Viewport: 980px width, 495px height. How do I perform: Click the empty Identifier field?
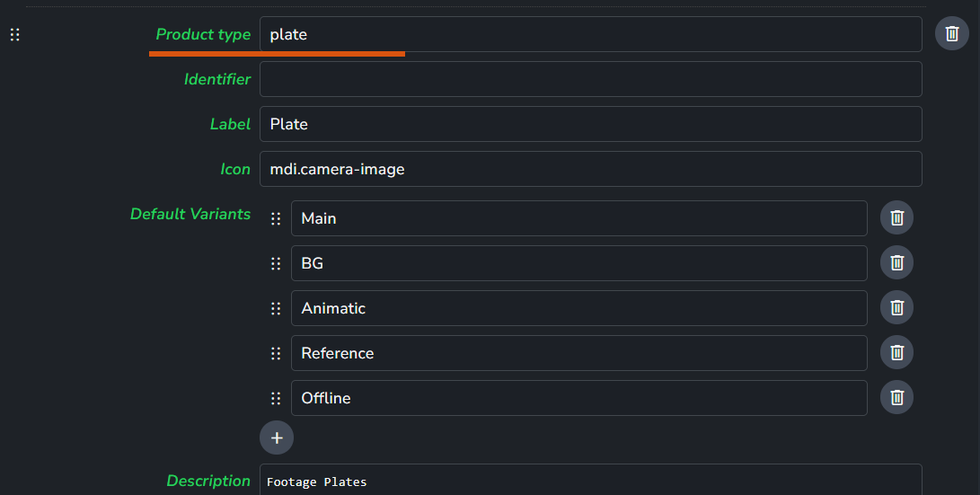[x=590, y=79]
